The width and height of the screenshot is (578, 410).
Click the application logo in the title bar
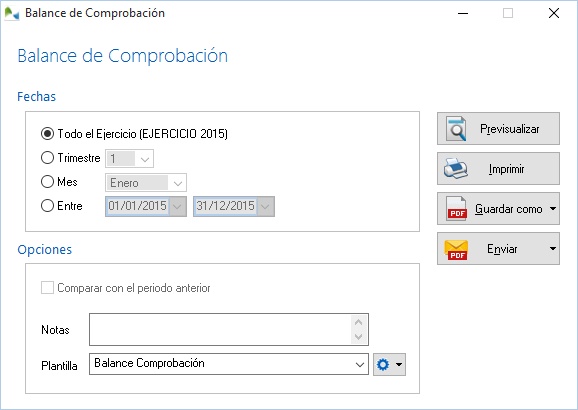(11, 13)
